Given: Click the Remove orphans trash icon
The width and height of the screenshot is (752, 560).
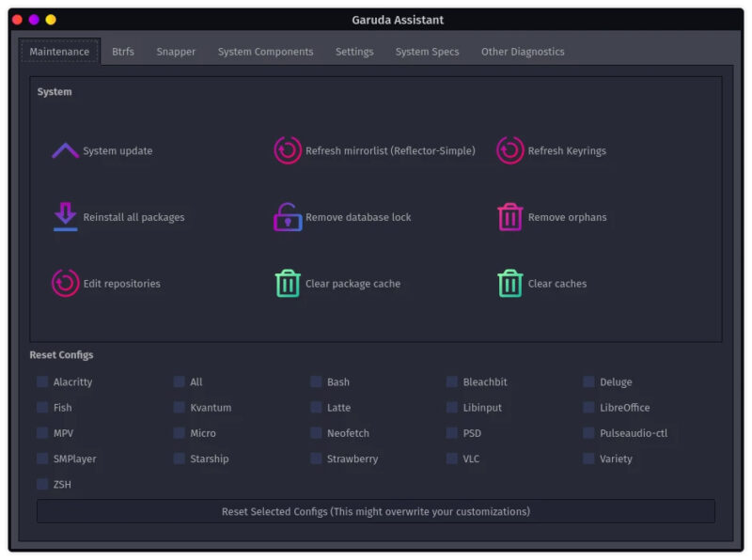Looking at the screenshot, I should point(509,217).
